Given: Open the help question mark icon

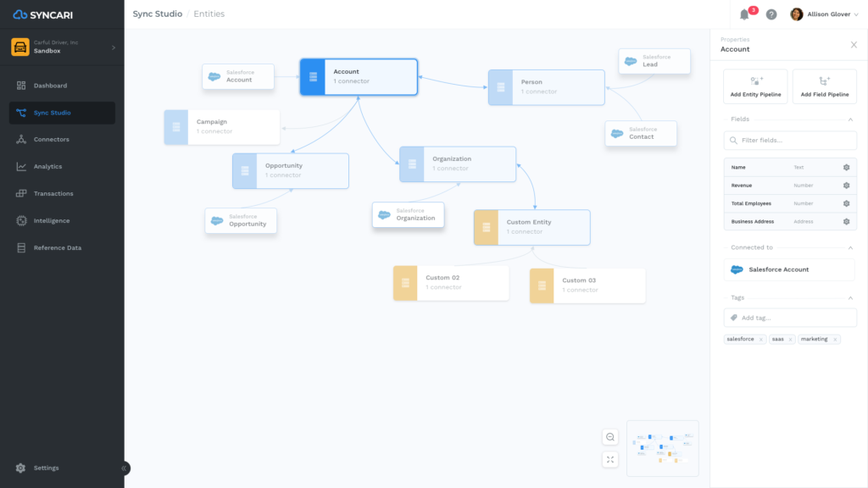Looking at the screenshot, I should tap(771, 15).
